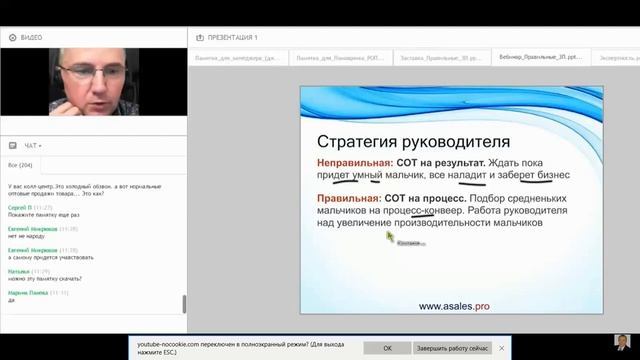
Task: Click OK in fullscreen notification bar
Action: point(387,348)
